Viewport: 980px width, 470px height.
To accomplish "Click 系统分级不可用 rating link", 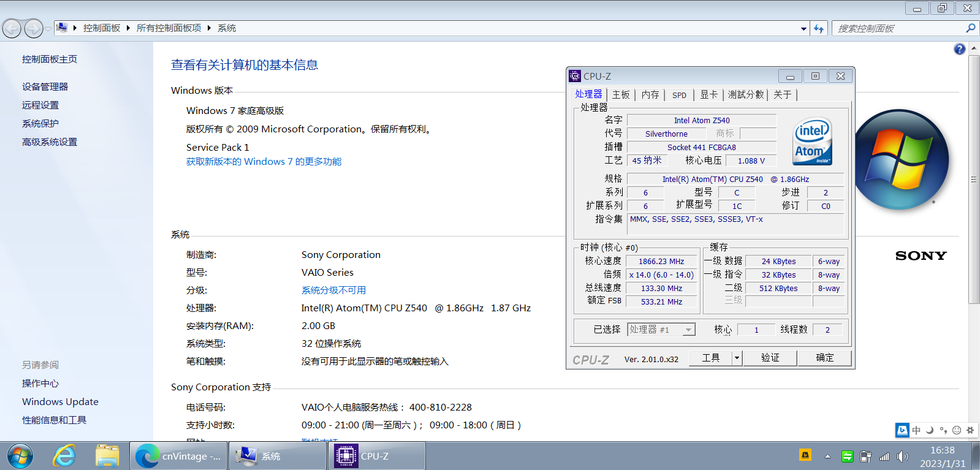I will 333,290.
